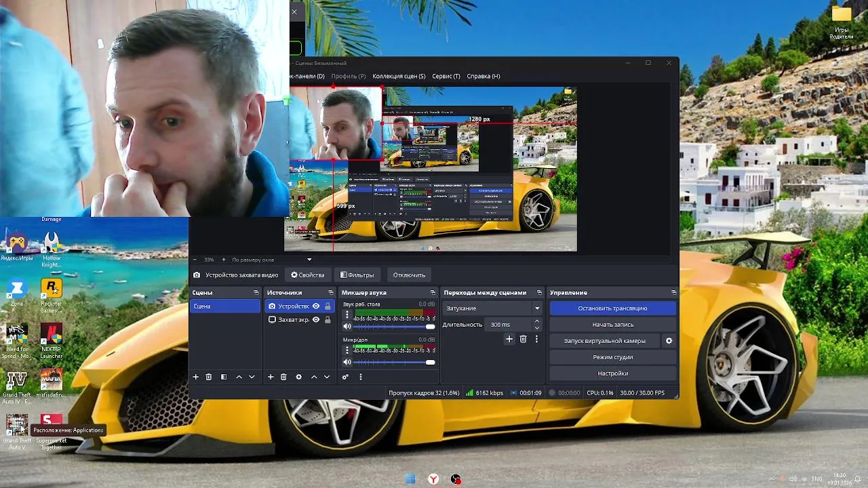
Task: Move scene down arrow in Сцены dock
Action: click(252, 377)
